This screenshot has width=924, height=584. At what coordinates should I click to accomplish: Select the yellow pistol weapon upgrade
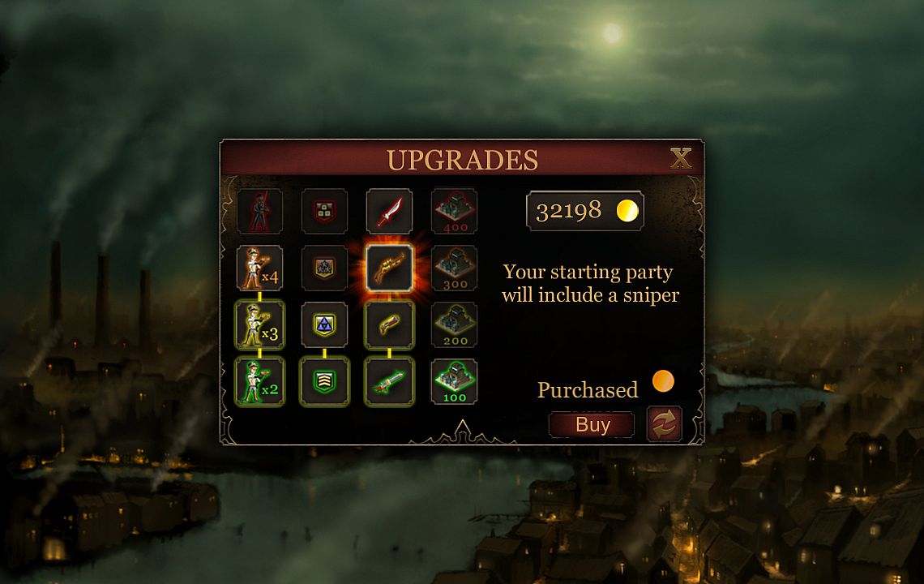[x=389, y=325]
